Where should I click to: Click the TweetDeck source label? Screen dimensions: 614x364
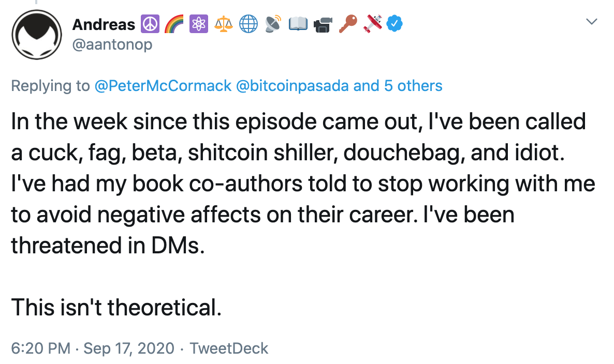(229, 348)
